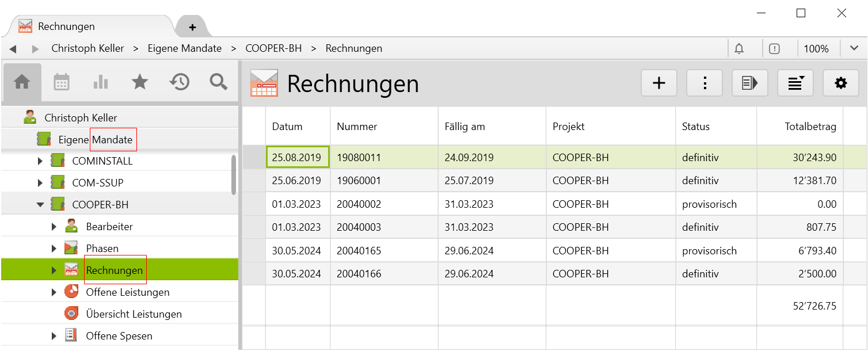
Task: Open the bar chart statistics icon
Action: [101, 83]
